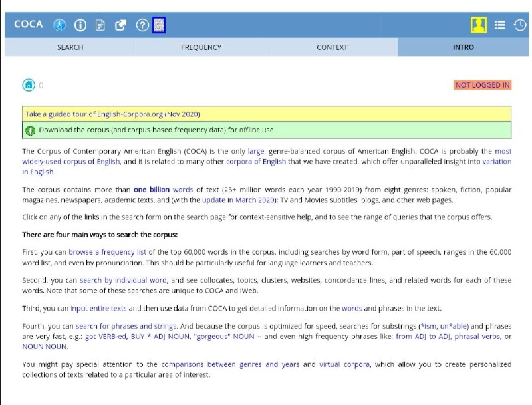The width and height of the screenshot is (532, 405).
Task: Click the 'one billion words' link
Action: coord(163,190)
